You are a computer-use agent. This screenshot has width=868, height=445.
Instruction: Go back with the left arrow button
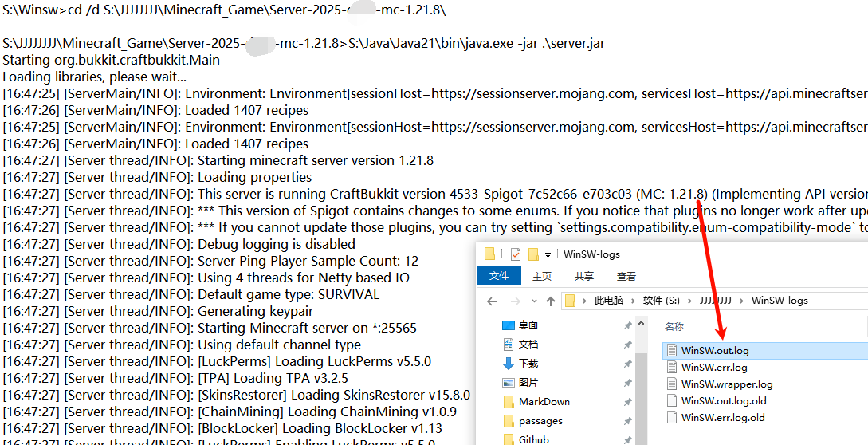[491, 301]
